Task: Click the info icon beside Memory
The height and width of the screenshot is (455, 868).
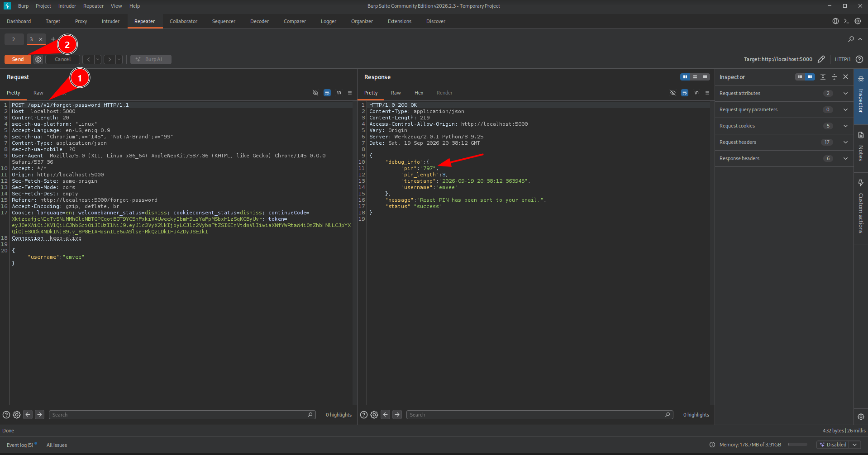Action: (x=712, y=445)
